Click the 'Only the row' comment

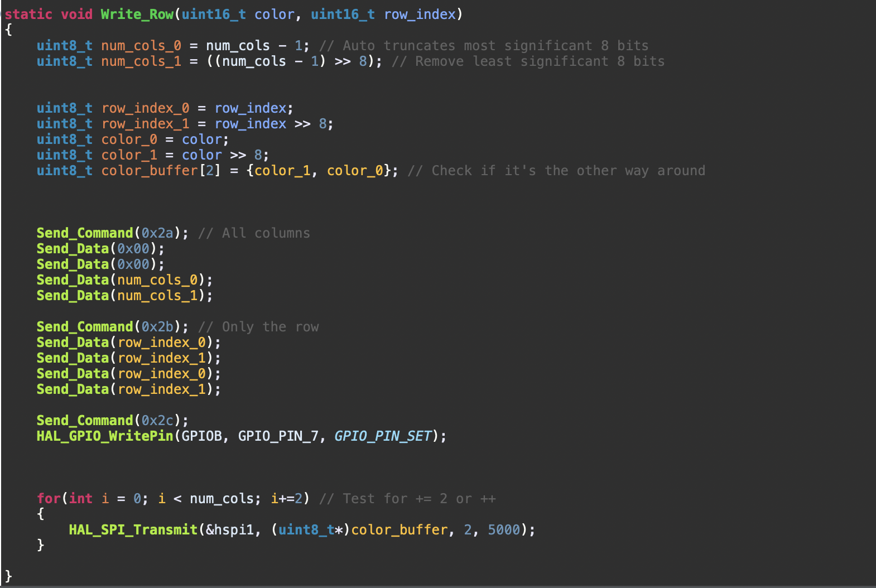pos(259,327)
